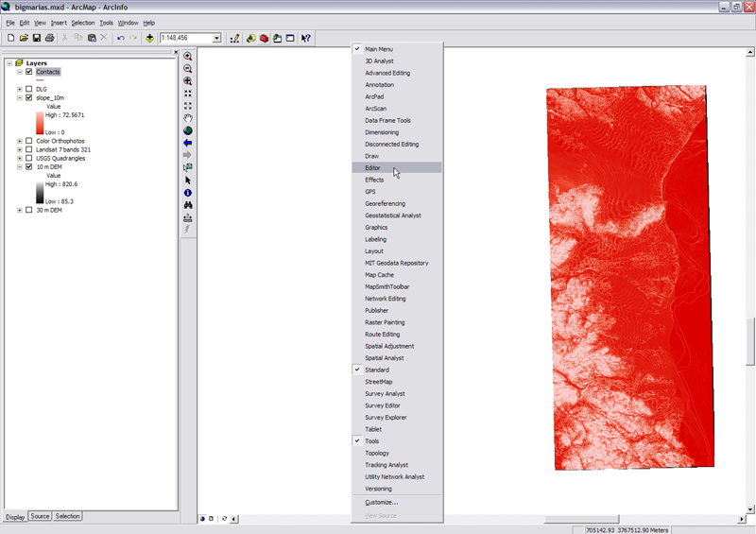
Task: Switch to Layout View icon at bottom
Action: pos(211,519)
